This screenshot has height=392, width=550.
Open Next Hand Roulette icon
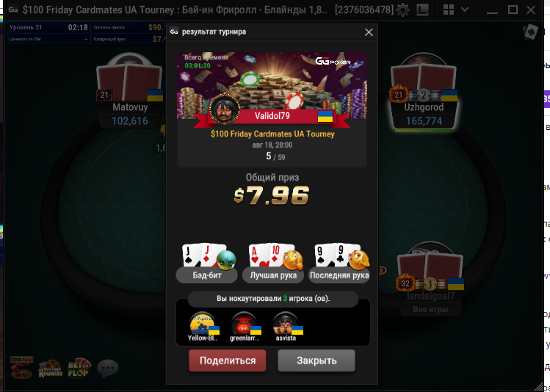(x=51, y=369)
